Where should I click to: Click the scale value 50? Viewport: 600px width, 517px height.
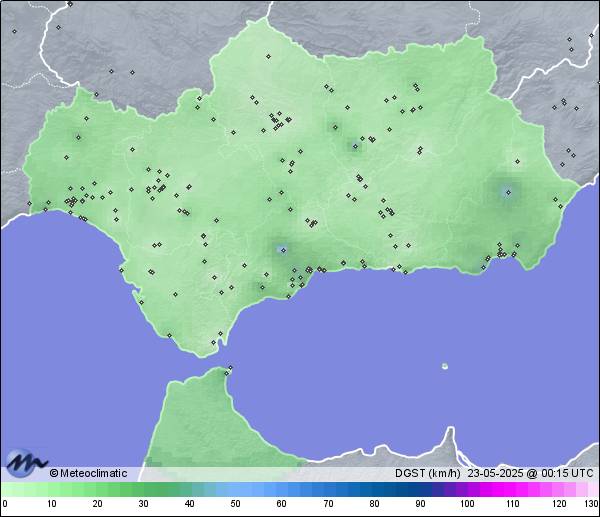click(235, 504)
